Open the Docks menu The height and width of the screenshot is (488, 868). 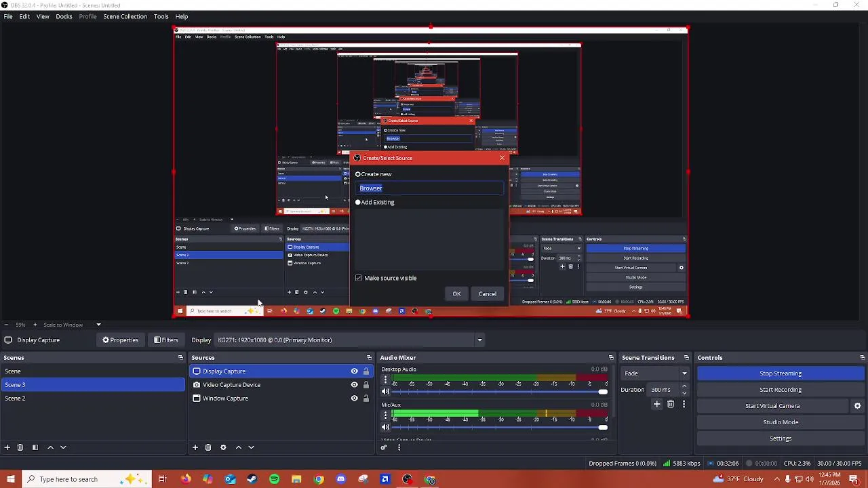tap(64, 16)
